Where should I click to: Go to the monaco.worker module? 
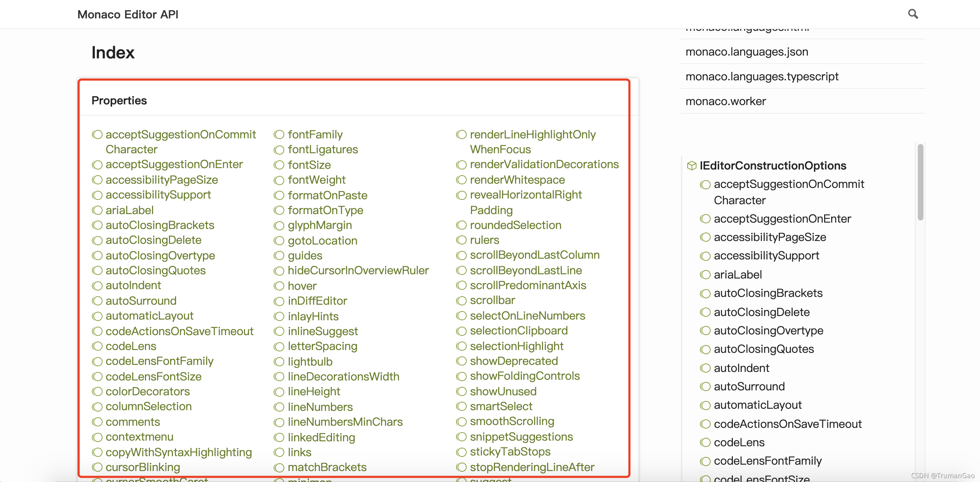tap(725, 101)
